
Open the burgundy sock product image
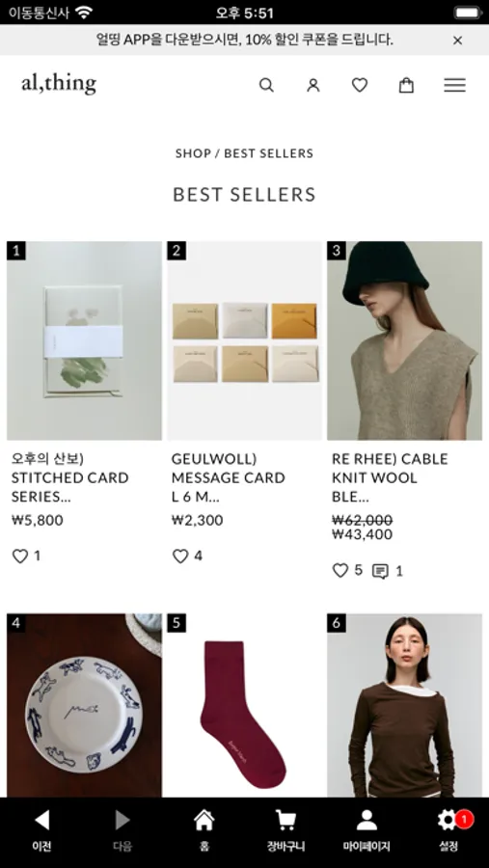244,705
